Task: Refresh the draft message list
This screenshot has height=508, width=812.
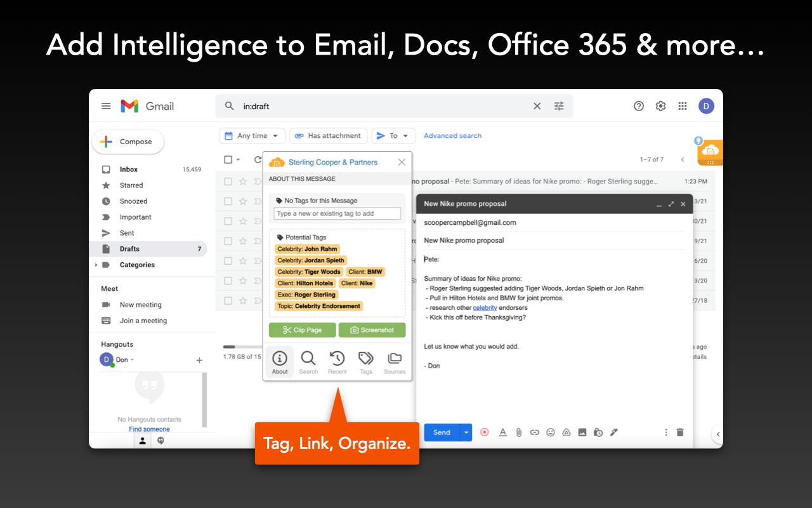Action: tap(258, 160)
